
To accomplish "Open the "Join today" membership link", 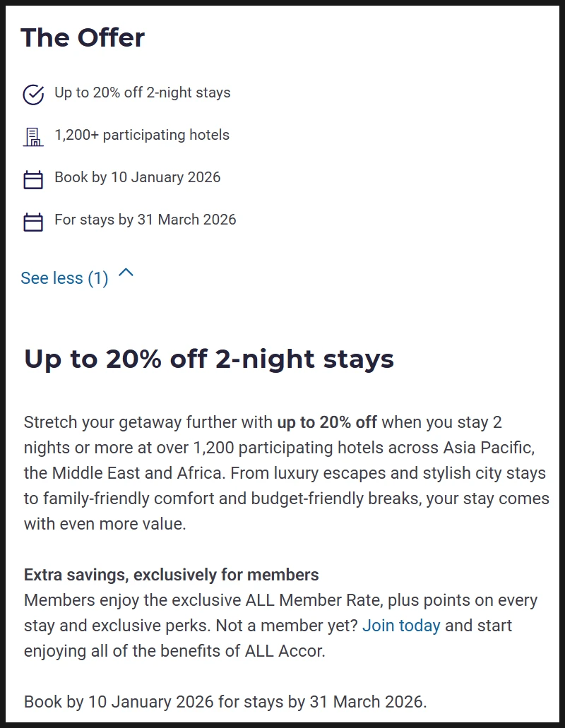I will tap(401, 626).
